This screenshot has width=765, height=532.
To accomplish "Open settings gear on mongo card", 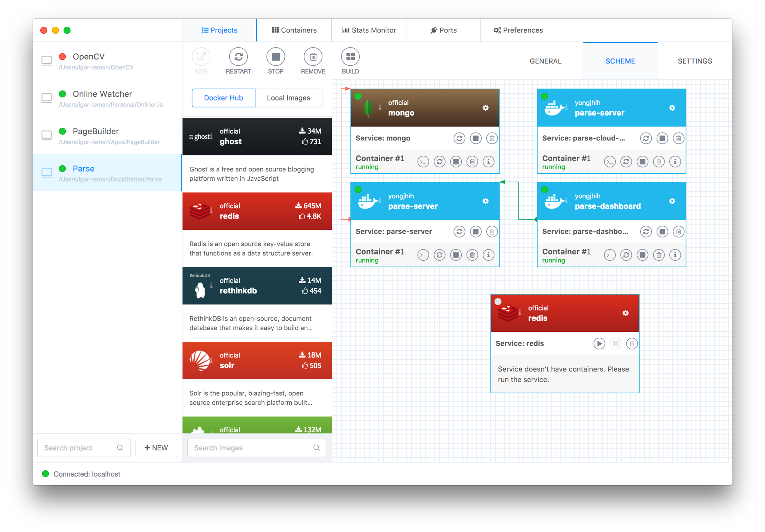I will coord(486,108).
